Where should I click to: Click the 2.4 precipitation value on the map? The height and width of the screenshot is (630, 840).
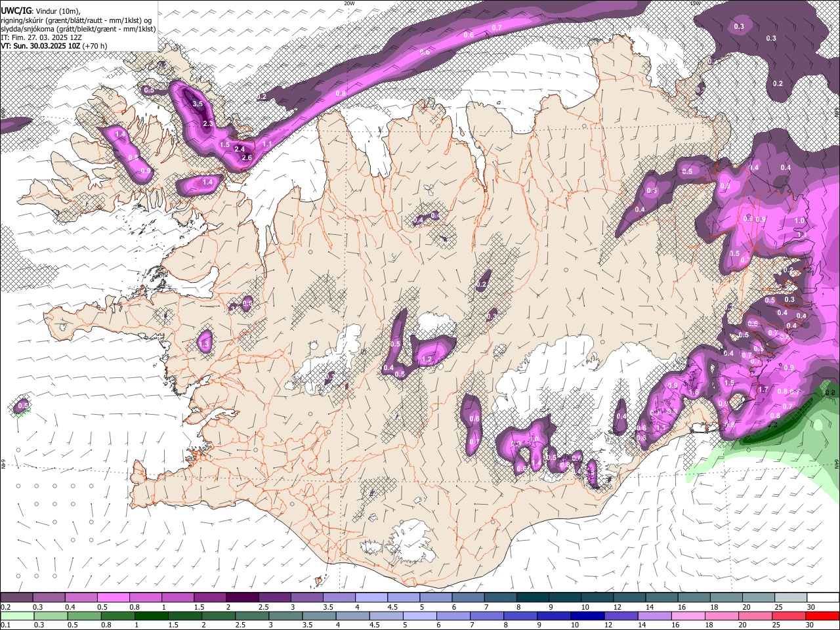pyautogui.click(x=240, y=149)
